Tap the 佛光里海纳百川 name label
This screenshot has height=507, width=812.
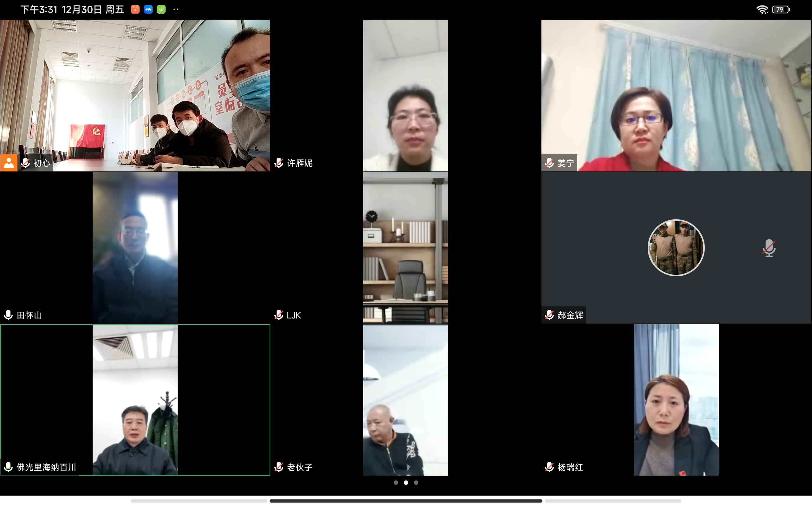coord(46,467)
